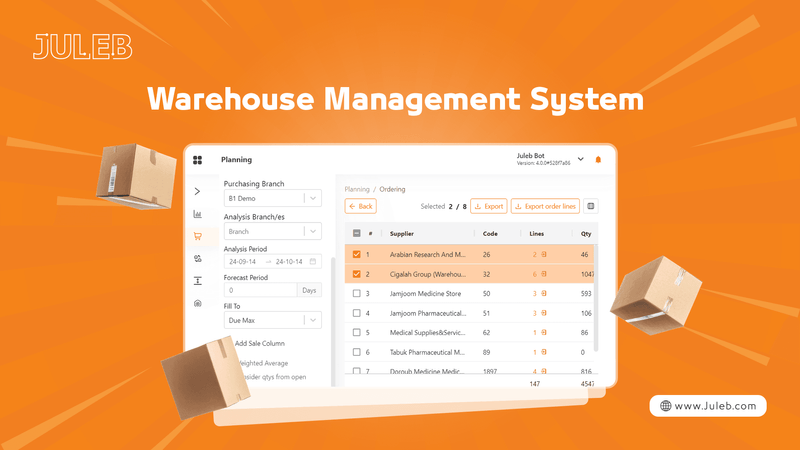Expand the sidebar with the arrow icon
The image size is (800, 450).
[x=197, y=191]
